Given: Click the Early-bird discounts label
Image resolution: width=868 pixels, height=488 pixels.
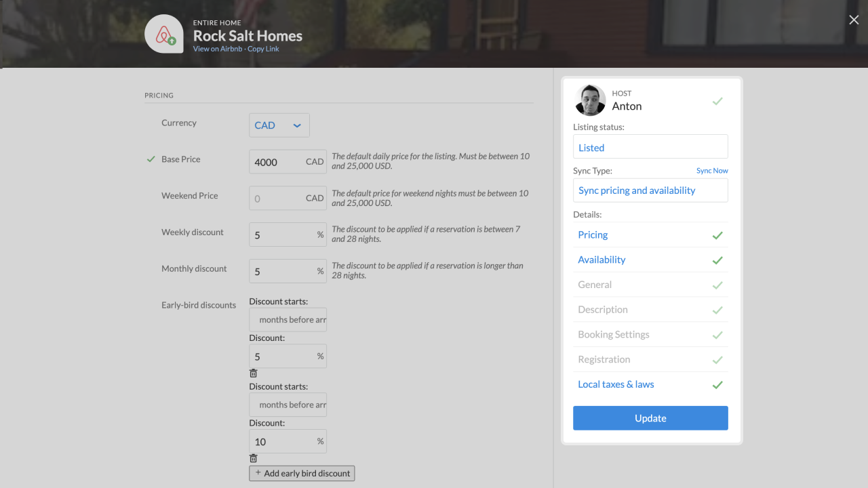Looking at the screenshot, I should pos(199,305).
